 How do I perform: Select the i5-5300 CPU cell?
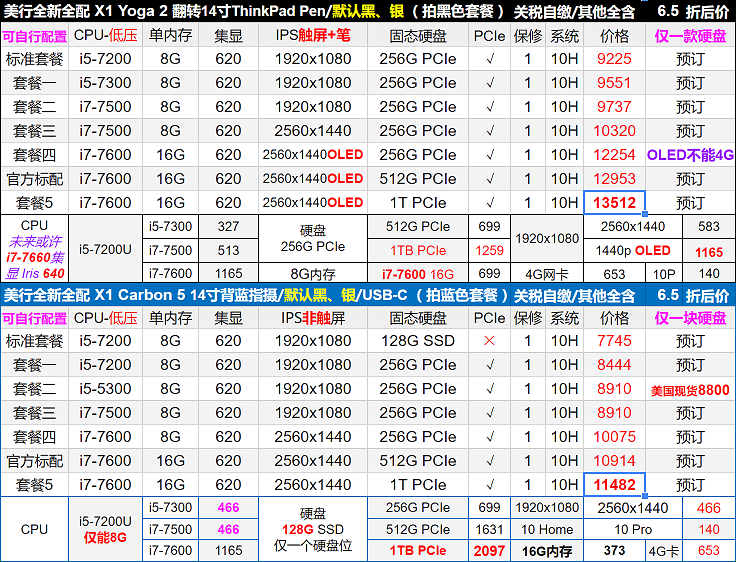(x=105, y=389)
